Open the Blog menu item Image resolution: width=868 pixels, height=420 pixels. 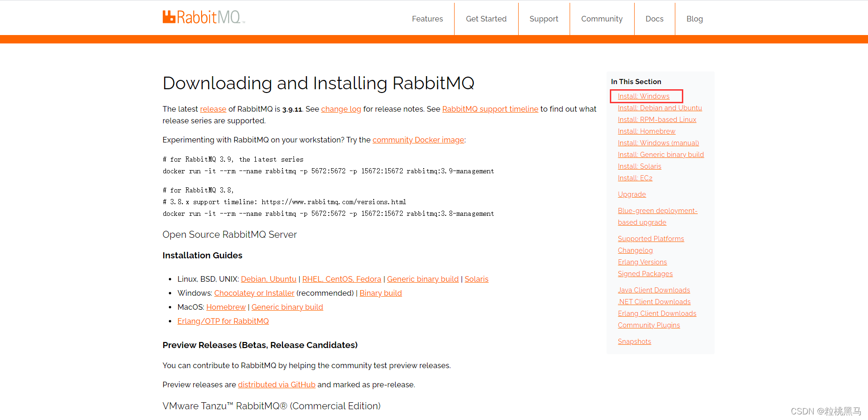(694, 19)
